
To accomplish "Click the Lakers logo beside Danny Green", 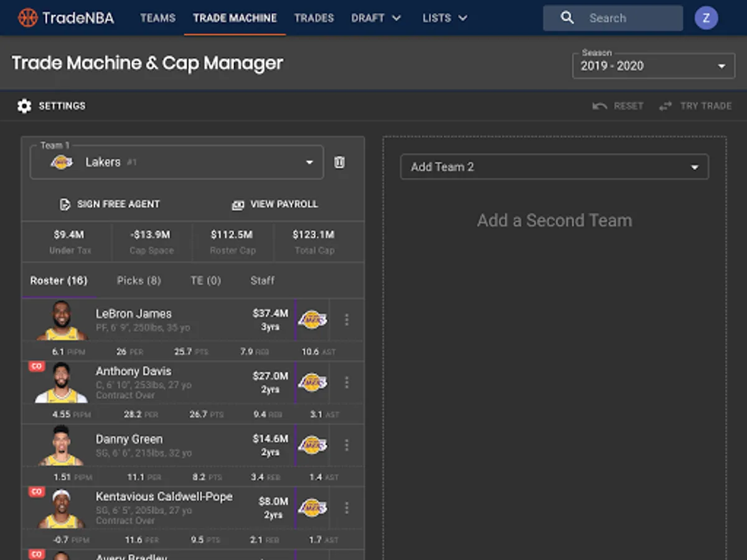I will (x=312, y=445).
